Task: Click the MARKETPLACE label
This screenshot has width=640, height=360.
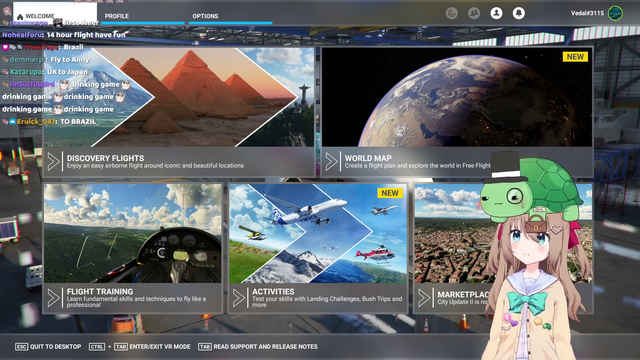Action: 463,294
